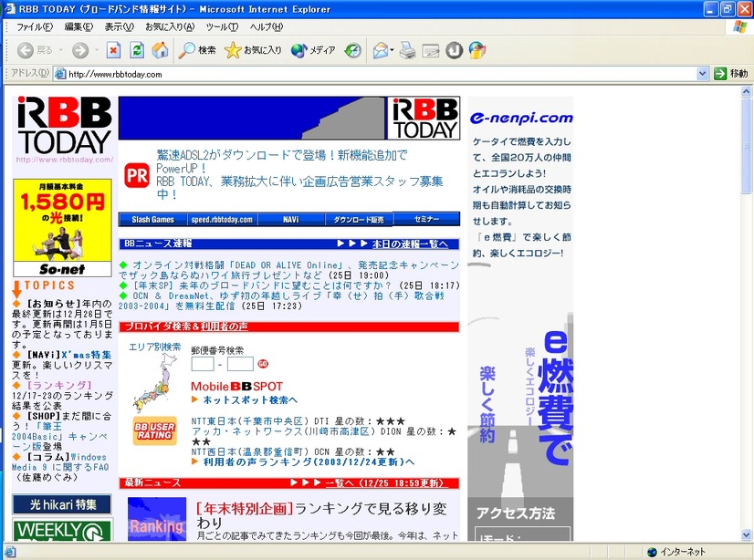The width and height of the screenshot is (754, 560).
Task: Open the Mail envelope toolbar icon
Action: [x=381, y=50]
